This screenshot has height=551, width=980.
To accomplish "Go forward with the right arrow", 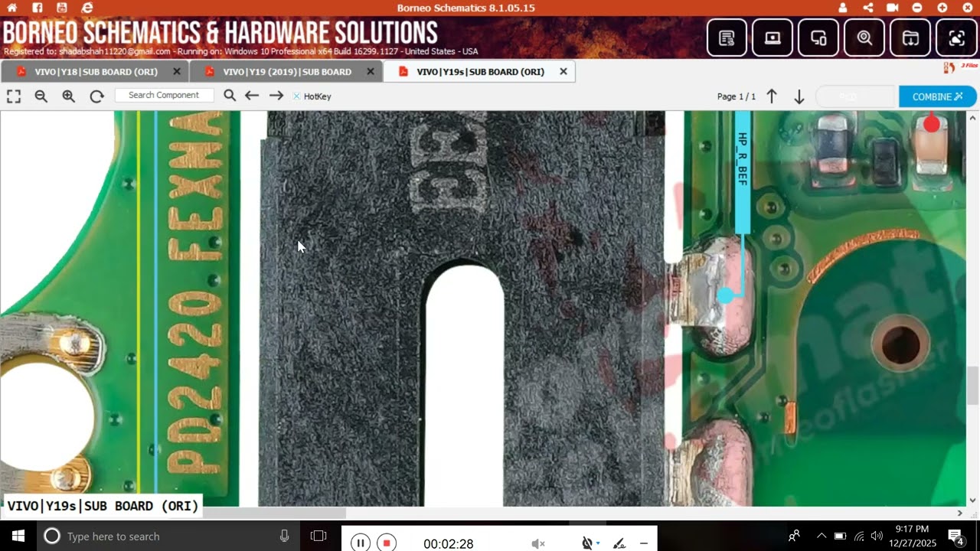I will coord(276,96).
